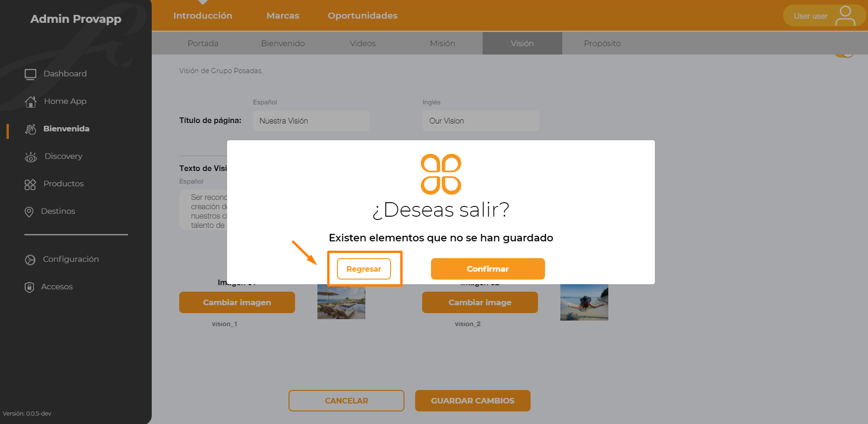
Task: Select the Bienvenido sub-tab
Action: (x=283, y=43)
